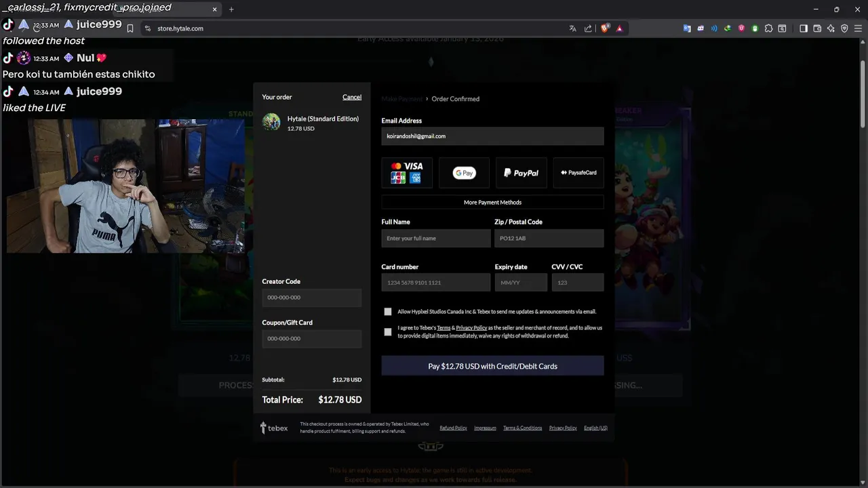Focus the Coupon/Gift Card field
Screen dimensions: 868x488
pyautogui.click(x=312, y=338)
